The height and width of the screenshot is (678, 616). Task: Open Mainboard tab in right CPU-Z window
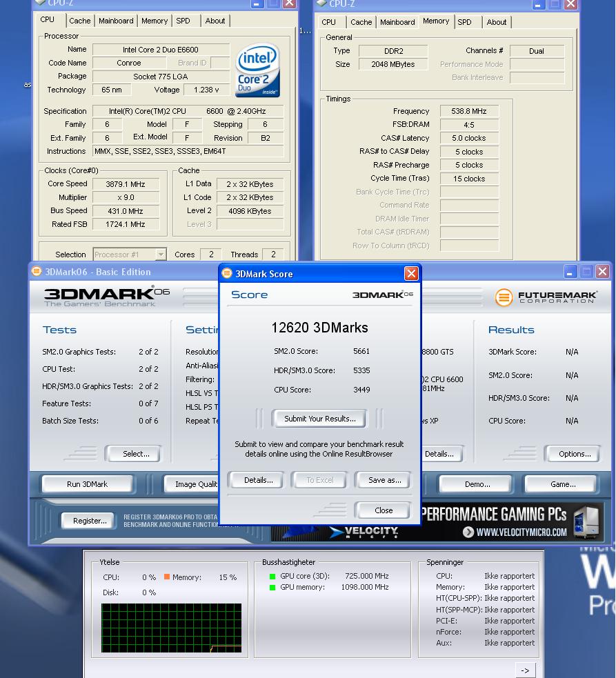click(397, 22)
